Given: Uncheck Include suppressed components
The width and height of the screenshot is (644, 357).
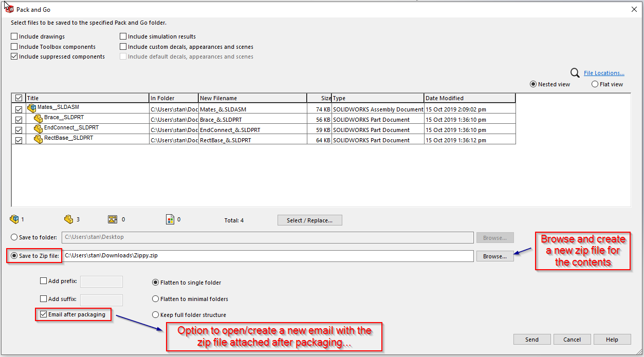Looking at the screenshot, I should click(14, 57).
